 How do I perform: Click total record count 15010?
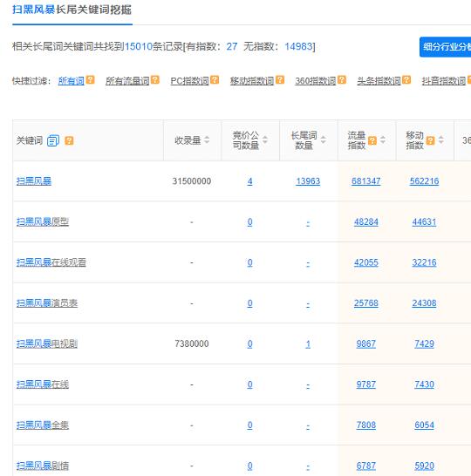point(138,46)
